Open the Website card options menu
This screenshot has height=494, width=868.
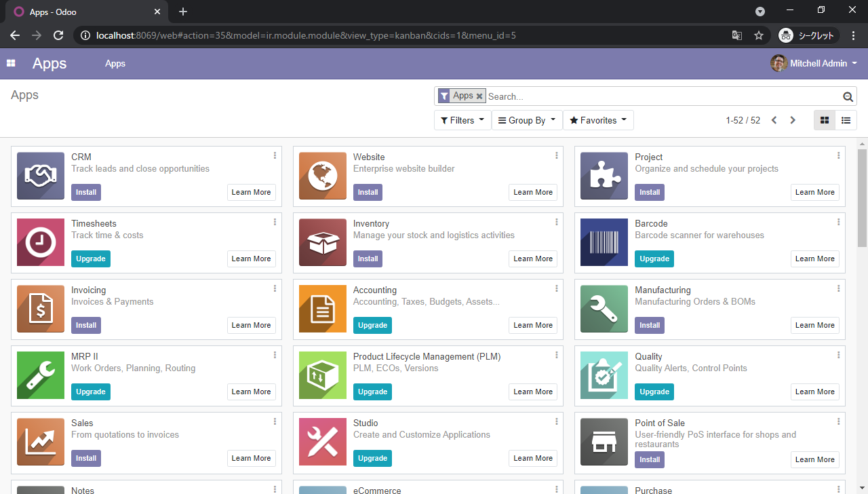tap(557, 155)
